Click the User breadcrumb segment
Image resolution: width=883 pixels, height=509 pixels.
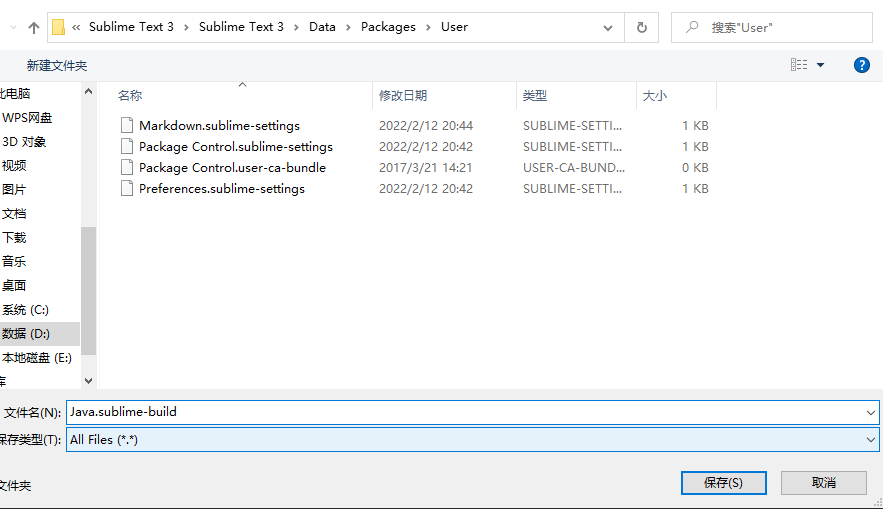(x=454, y=27)
